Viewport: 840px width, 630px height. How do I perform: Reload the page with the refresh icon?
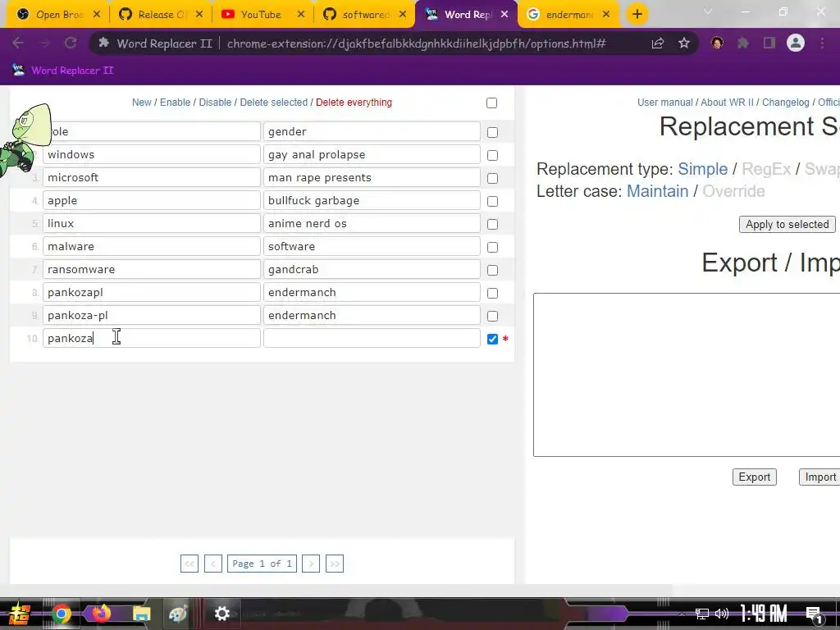point(71,43)
